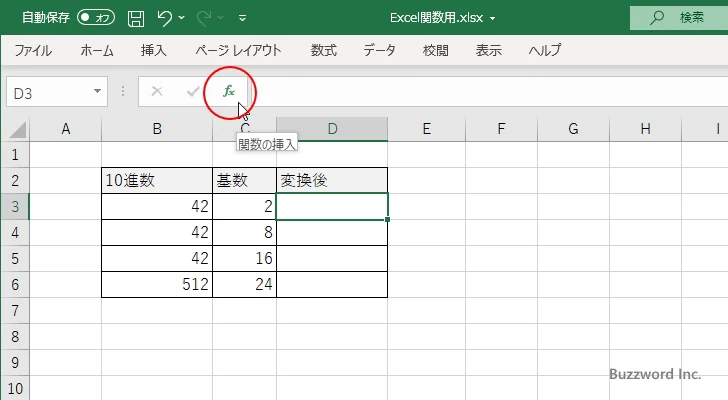The height and width of the screenshot is (400, 728).
Task: Switch to the ページ レイアウト tab
Action: 238,50
